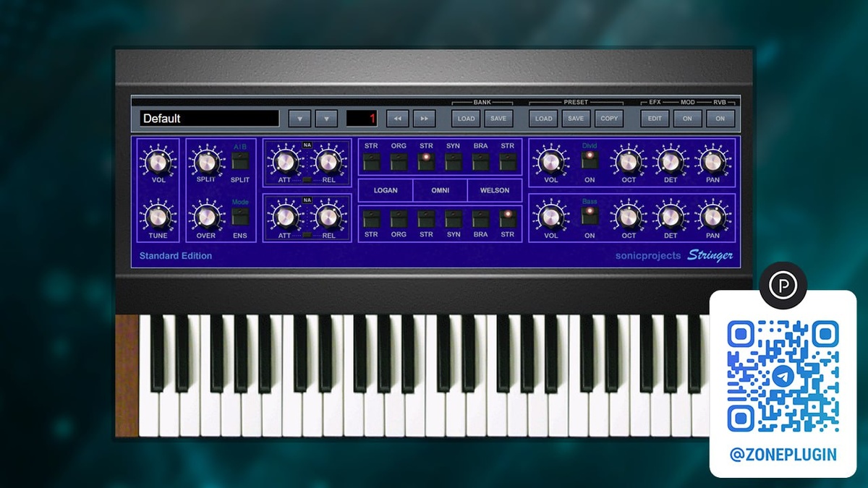This screenshot has width=868, height=488.
Task: Enable the Welson STR switch in the upper row
Action: coord(508,161)
